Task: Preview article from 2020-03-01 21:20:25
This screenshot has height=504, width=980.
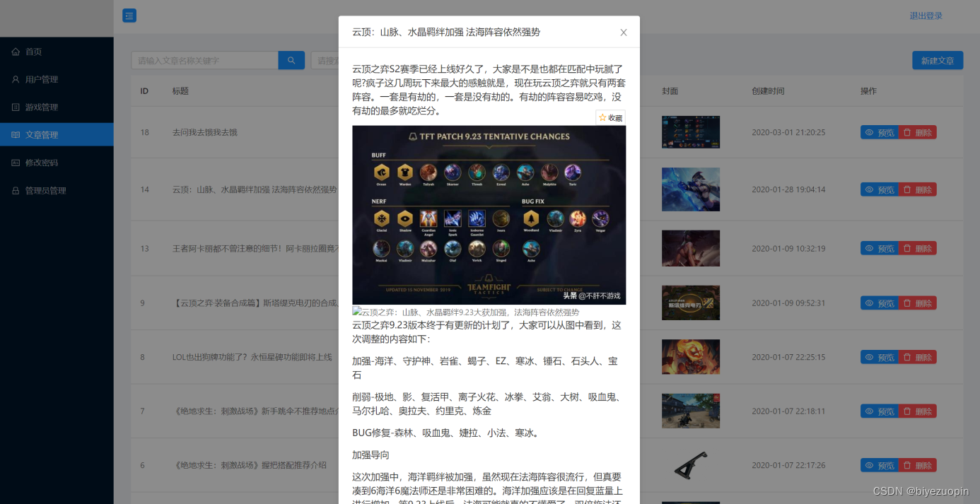Action: tap(879, 132)
